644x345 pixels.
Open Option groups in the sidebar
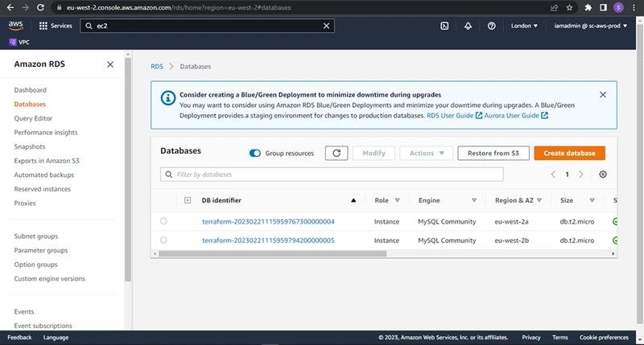point(35,265)
